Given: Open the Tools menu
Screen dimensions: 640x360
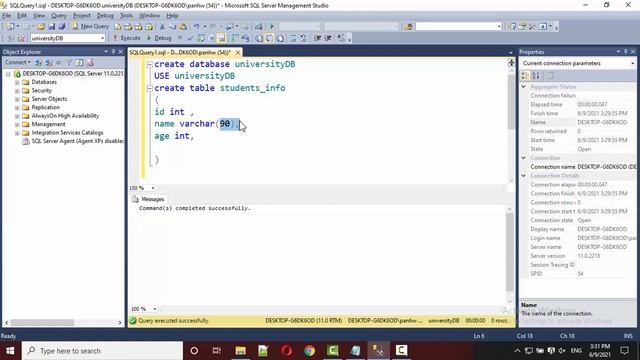Looking at the screenshot, I should point(126,16).
